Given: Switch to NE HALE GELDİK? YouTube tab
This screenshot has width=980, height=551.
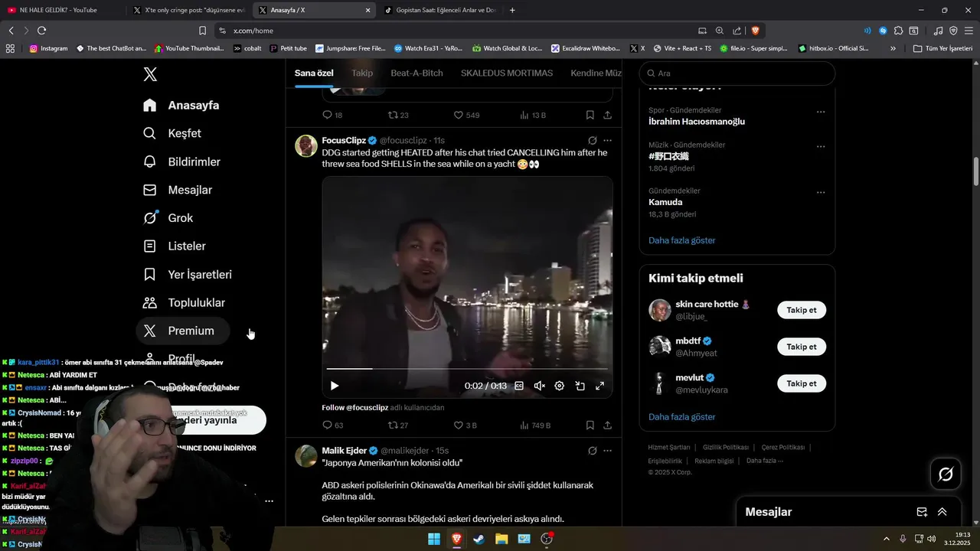Looking at the screenshot, I should coord(61,10).
